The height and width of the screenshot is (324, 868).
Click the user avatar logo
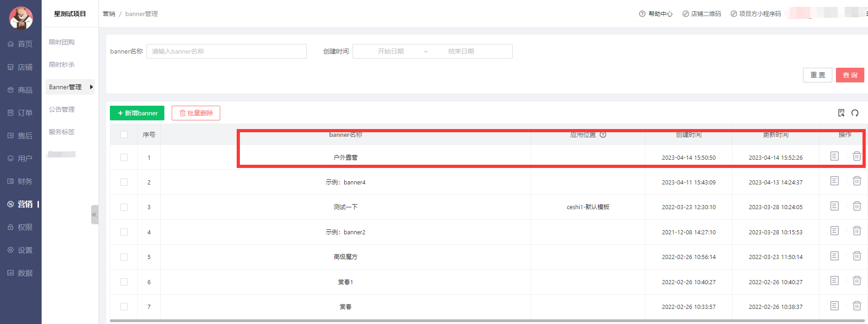pyautogui.click(x=21, y=18)
